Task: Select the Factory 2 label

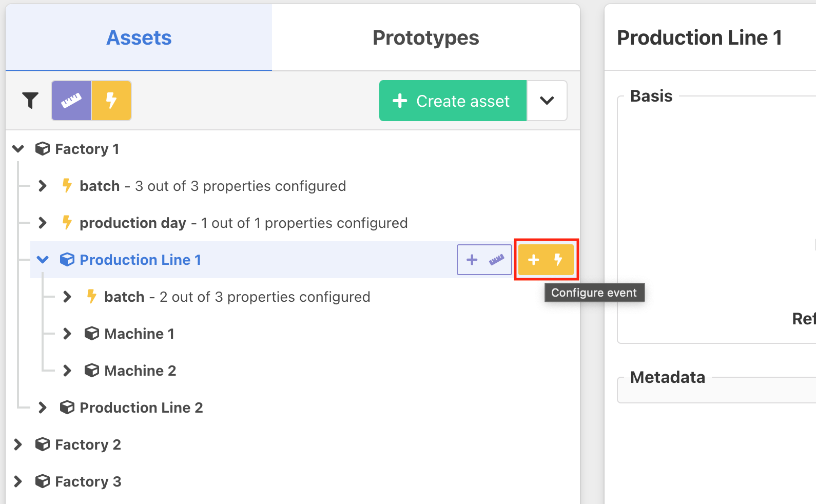Action: 88,444
